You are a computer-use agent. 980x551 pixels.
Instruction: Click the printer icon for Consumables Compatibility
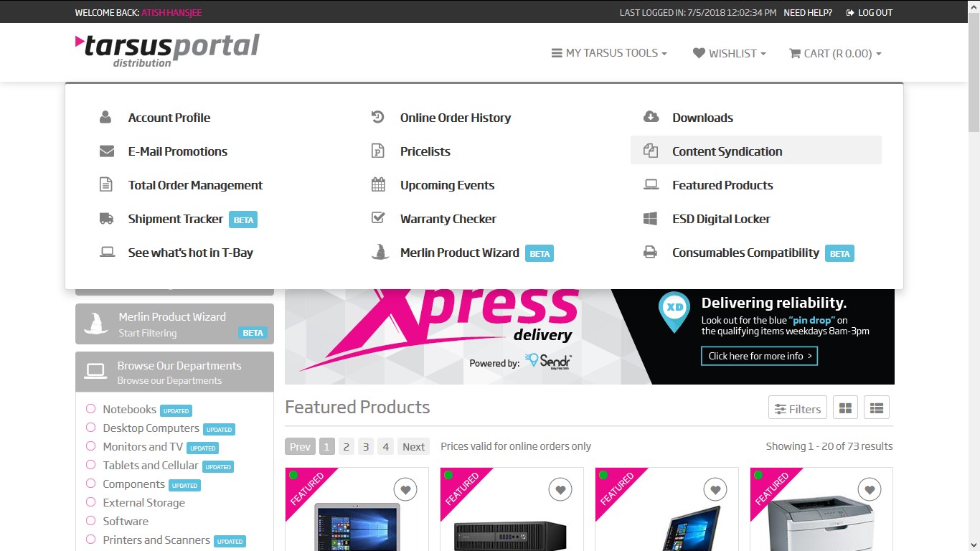(651, 253)
